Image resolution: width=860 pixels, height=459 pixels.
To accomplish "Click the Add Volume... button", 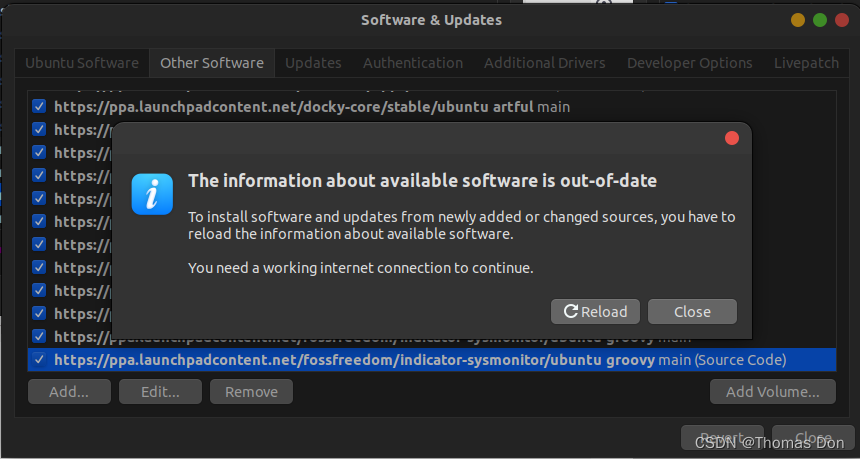I will point(773,392).
